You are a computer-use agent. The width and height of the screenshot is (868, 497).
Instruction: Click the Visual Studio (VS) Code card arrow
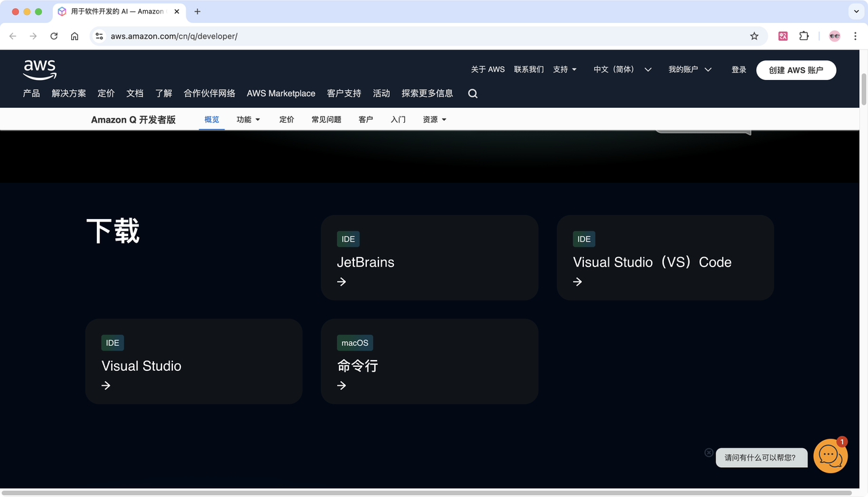point(578,281)
